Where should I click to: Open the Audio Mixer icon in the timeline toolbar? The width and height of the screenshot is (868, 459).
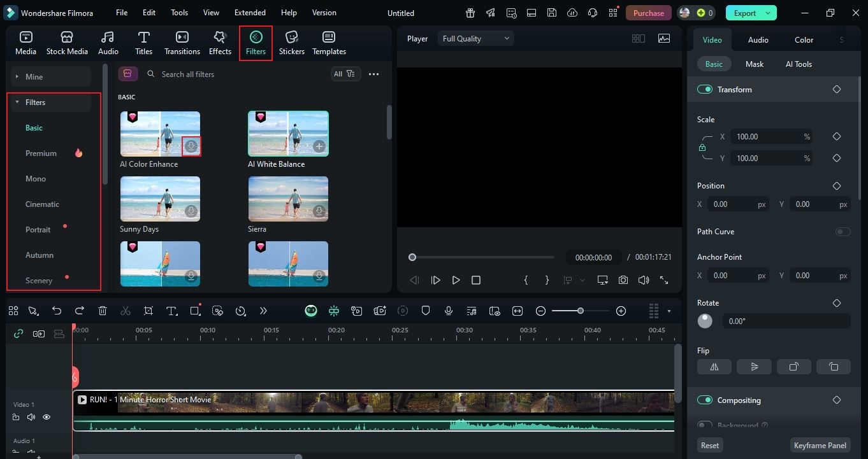point(472,311)
